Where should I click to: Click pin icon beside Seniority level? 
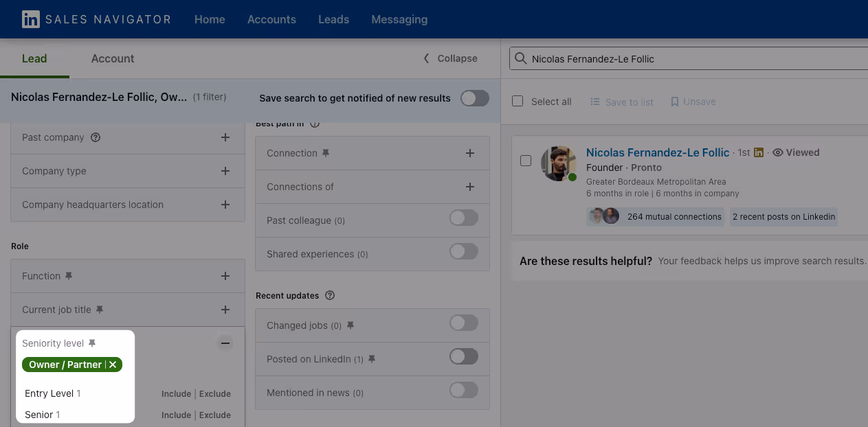pos(92,343)
